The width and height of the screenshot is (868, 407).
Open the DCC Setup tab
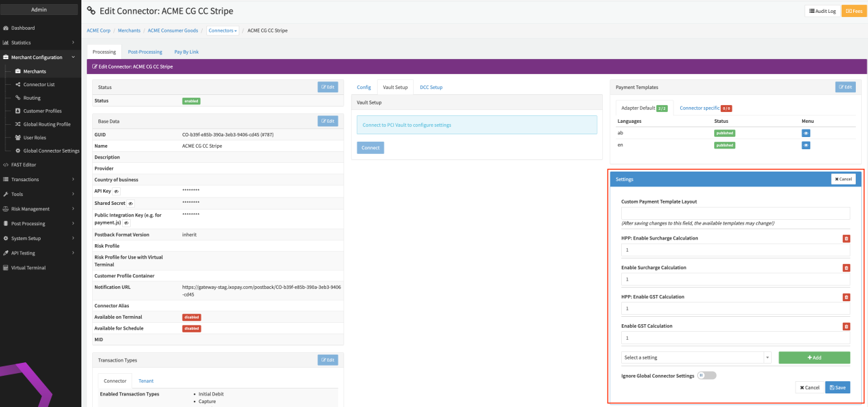(x=431, y=88)
